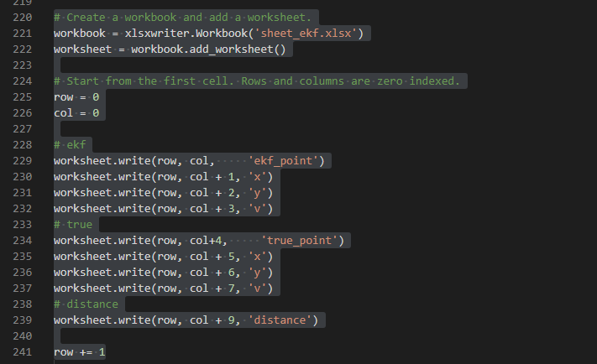
Task: Click the 'x' string on line 235
Action: click(x=258, y=257)
